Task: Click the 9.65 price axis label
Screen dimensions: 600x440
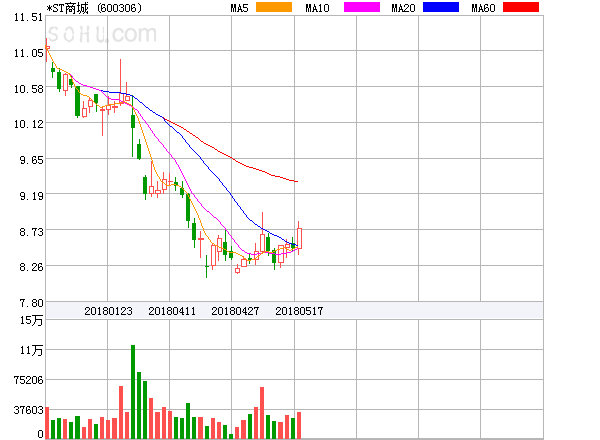Action: (x=31, y=160)
